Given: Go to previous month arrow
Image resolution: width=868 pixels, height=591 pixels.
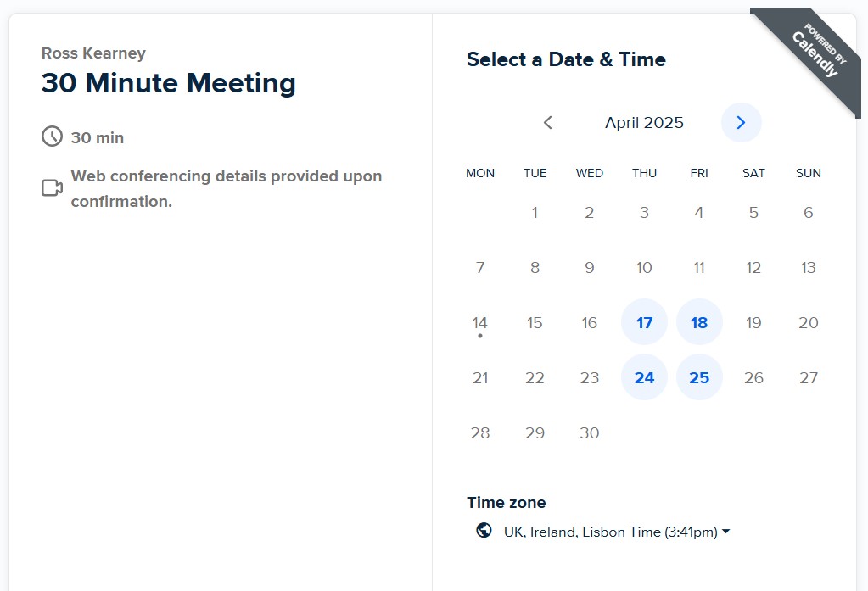Looking at the screenshot, I should (548, 123).
